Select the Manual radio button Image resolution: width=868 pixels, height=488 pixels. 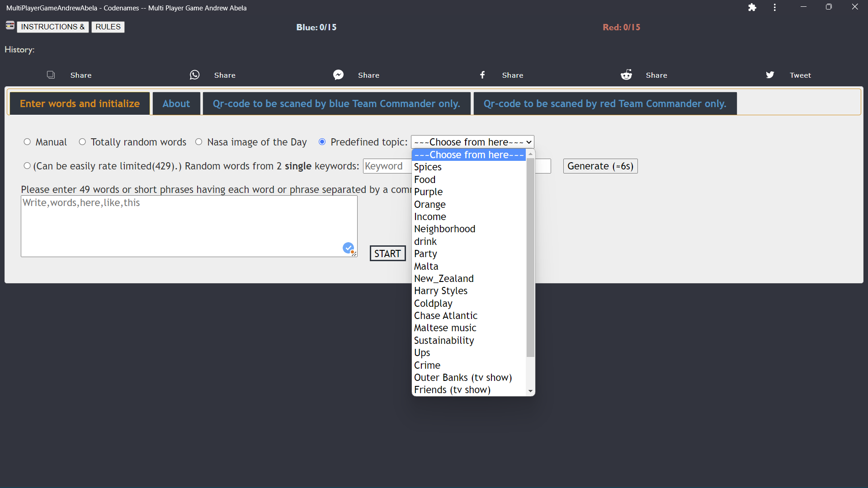27,142
